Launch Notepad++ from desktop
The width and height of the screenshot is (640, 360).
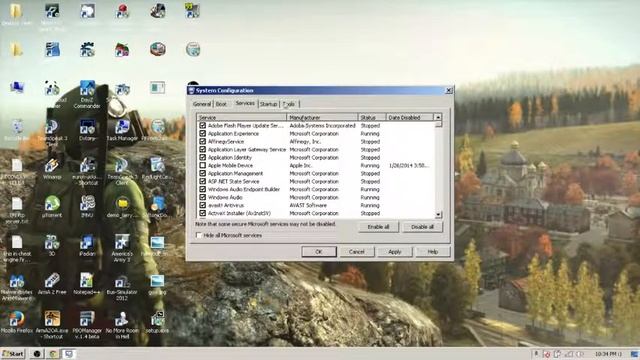pyautogui.click(x=87, y=283)
